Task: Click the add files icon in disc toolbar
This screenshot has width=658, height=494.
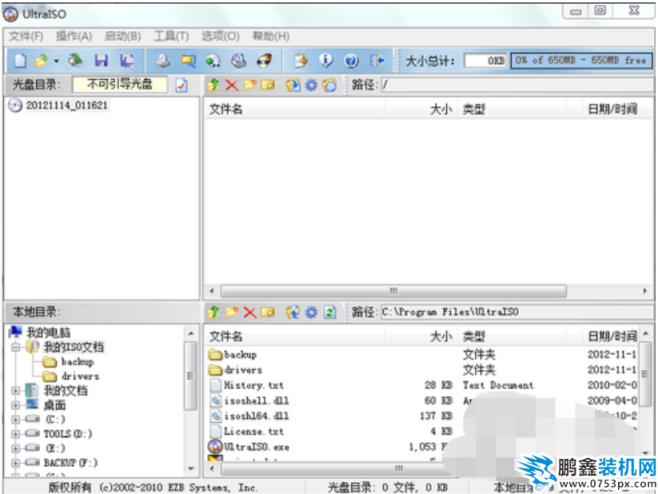Action: [293, 85]
